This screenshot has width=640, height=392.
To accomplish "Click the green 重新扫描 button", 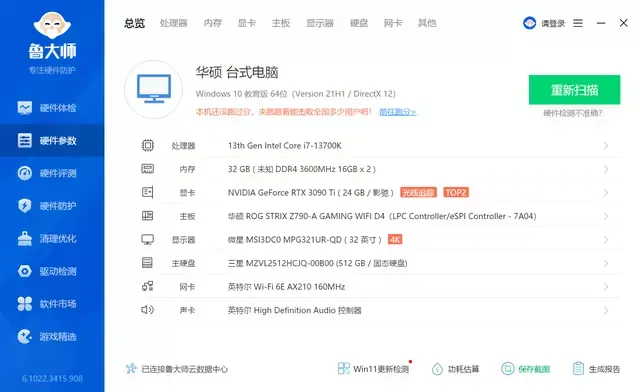I will tap(574, 89).
